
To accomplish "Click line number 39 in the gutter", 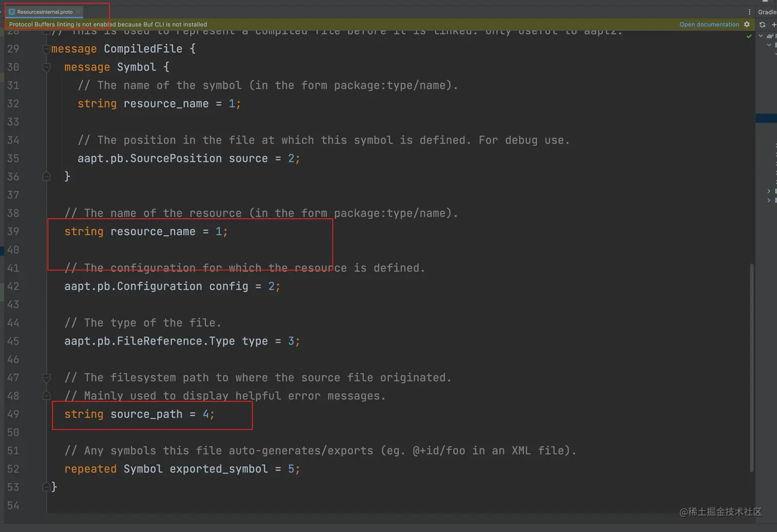I will [13, 232].
